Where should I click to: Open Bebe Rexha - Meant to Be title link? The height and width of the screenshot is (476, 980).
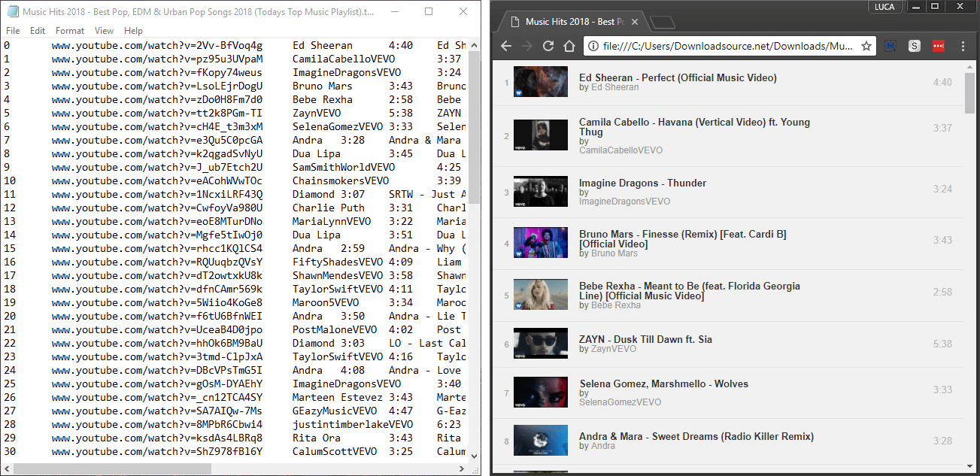690,291
